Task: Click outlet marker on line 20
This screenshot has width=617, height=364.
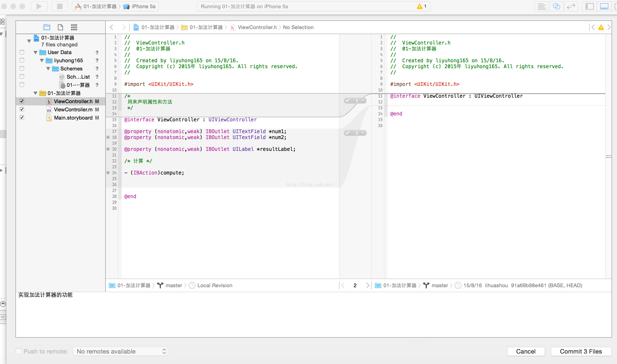Action: (108, 149)
